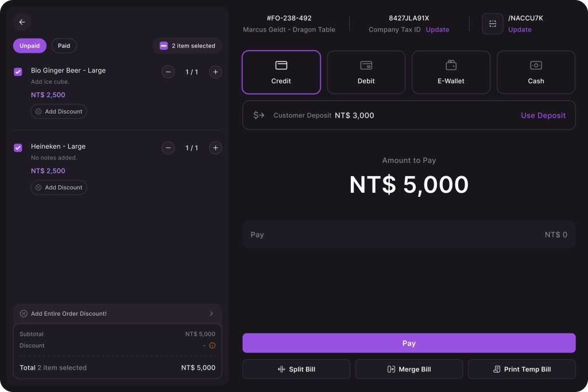Switch to the Unpaid tab
This screenshot has width=588, height=392.
click(x=30, y=46)
